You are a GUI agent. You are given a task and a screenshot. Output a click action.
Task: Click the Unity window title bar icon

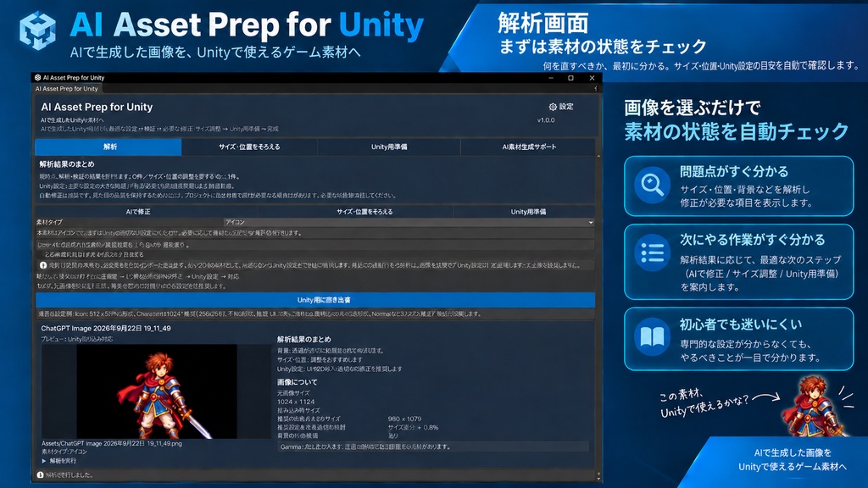click(37, 78)
